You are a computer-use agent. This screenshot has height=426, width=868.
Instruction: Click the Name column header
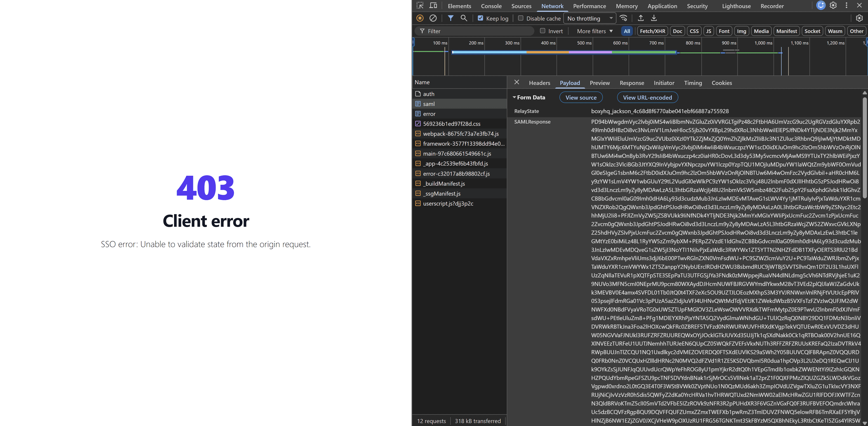[460, 82]
